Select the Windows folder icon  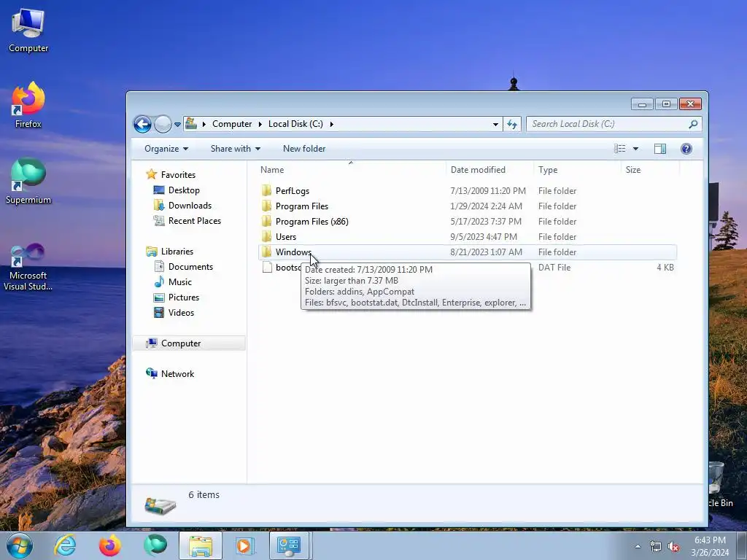[x=267, y=252]
